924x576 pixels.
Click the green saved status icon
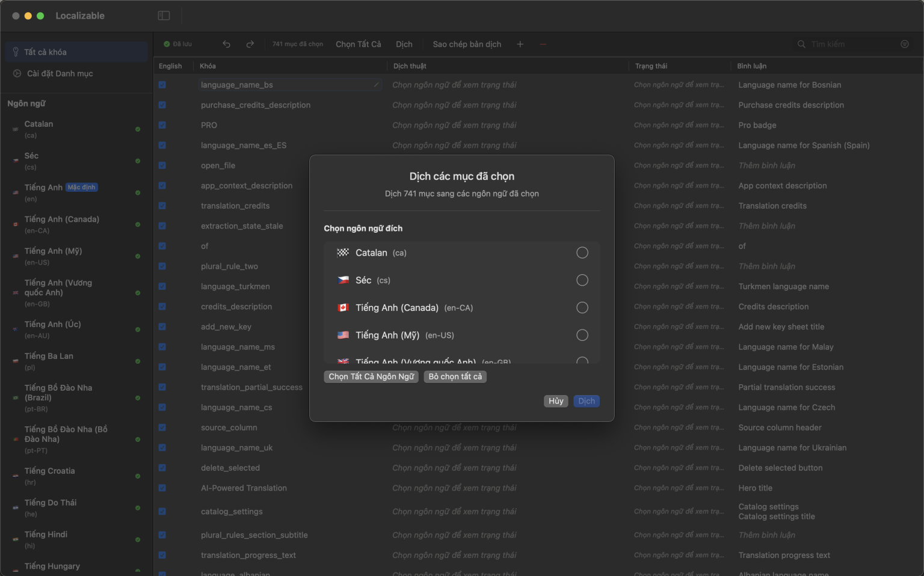(167, 44)
